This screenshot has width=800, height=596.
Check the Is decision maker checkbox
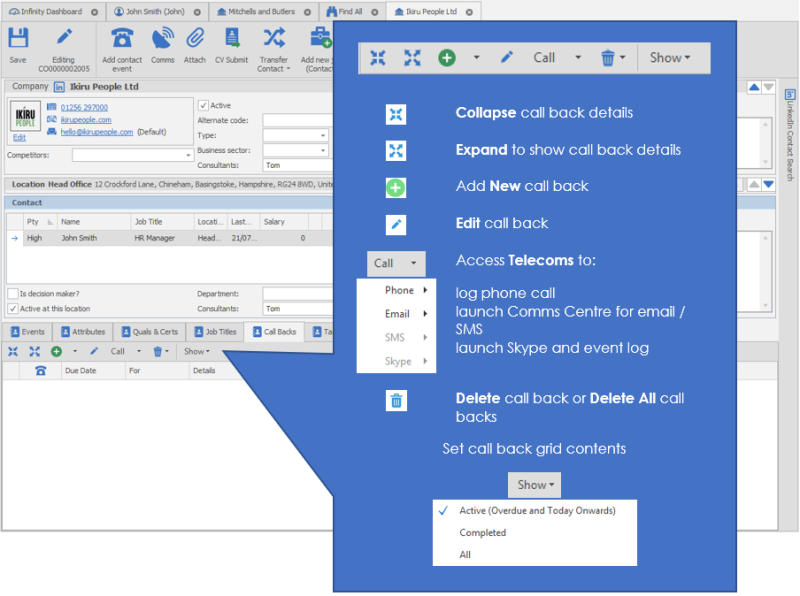[x=12, y=294]
